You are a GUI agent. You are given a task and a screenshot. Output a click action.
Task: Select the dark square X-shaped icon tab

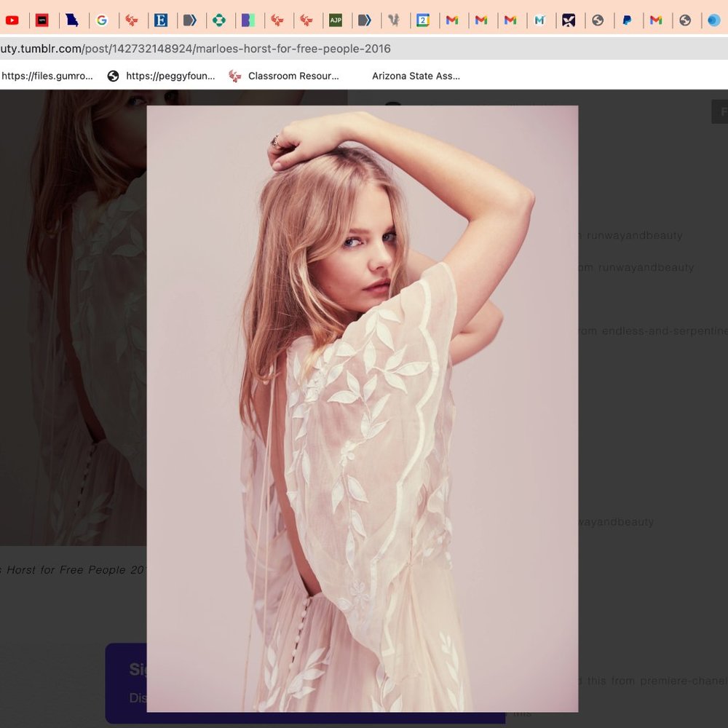click(x=569, y=20)
